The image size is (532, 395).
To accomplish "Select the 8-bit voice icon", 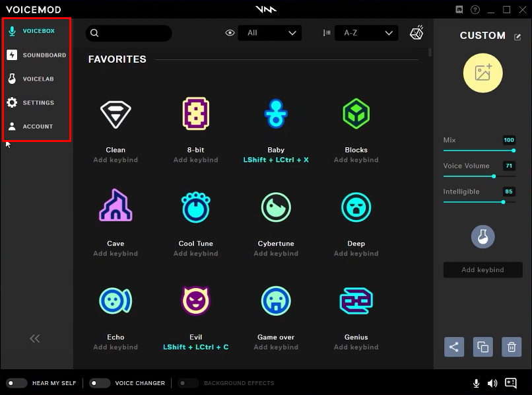I will point(196,114).
